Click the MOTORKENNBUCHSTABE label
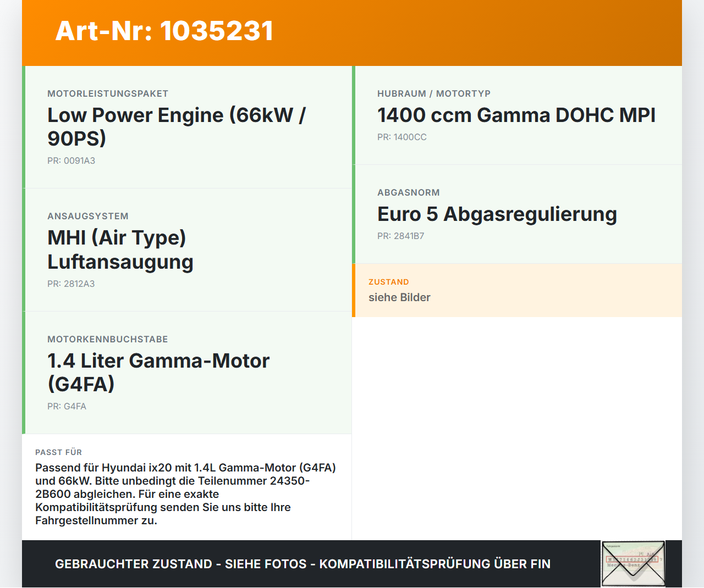 (108, 339)
